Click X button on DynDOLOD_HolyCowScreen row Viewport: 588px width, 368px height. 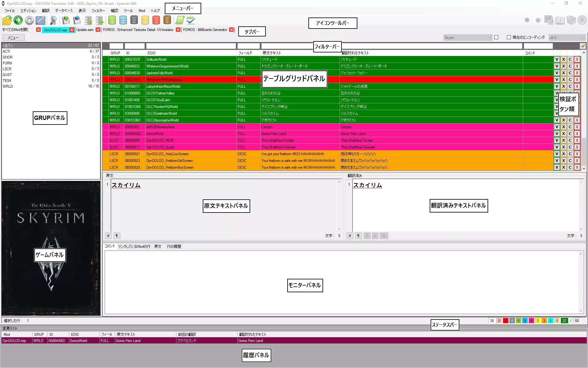563,154
